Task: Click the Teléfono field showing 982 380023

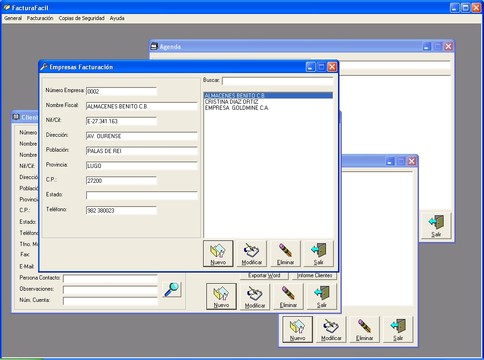Action: click(x=121, y=210)
